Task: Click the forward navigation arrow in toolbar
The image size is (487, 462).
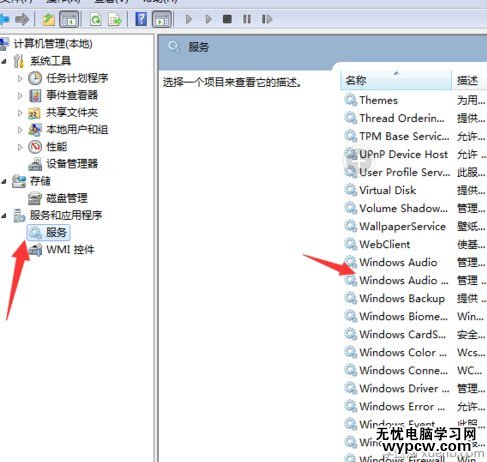Action: [x=22, y=19]
